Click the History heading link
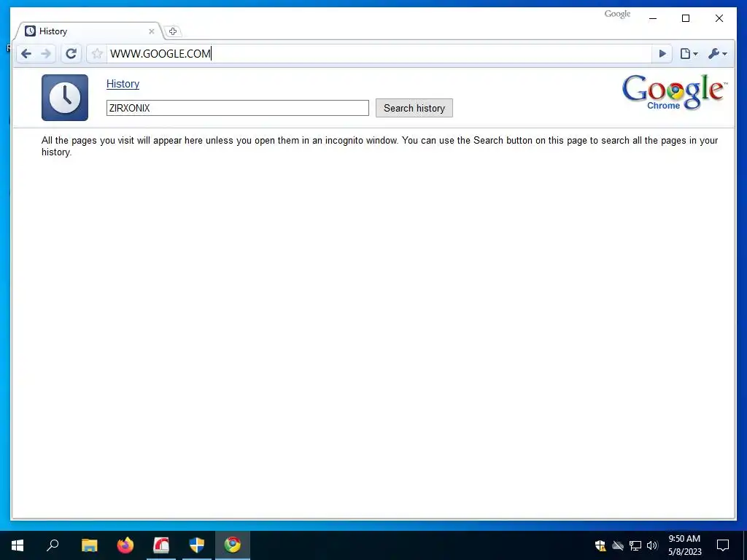 (123, 84)
